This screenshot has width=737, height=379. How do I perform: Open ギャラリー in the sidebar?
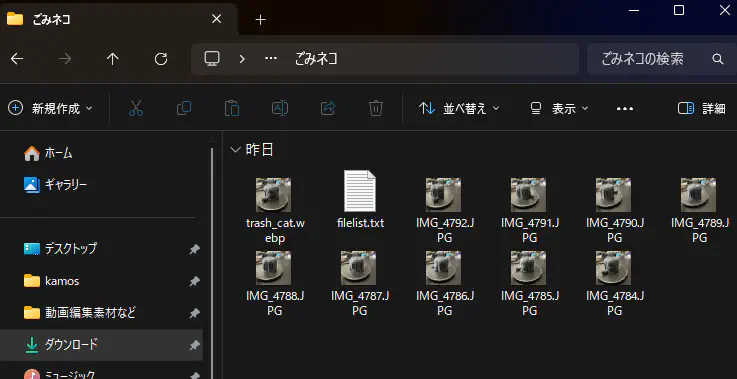(55, 185)
